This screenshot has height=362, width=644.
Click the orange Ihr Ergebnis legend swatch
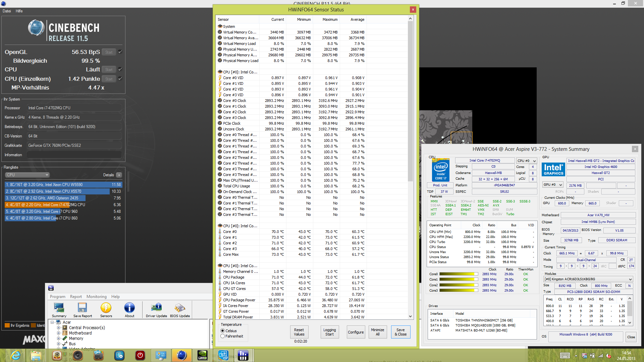point(7,325)
